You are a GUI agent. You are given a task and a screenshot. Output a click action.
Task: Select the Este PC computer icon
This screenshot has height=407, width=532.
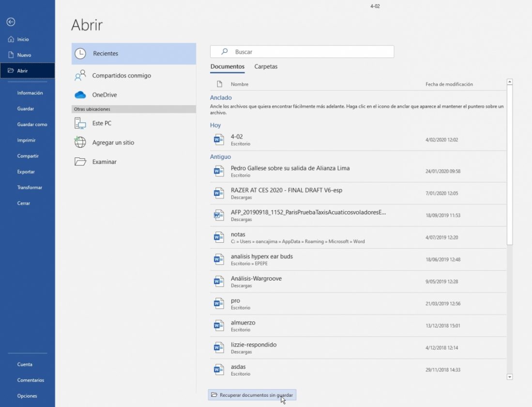(80, 124)
